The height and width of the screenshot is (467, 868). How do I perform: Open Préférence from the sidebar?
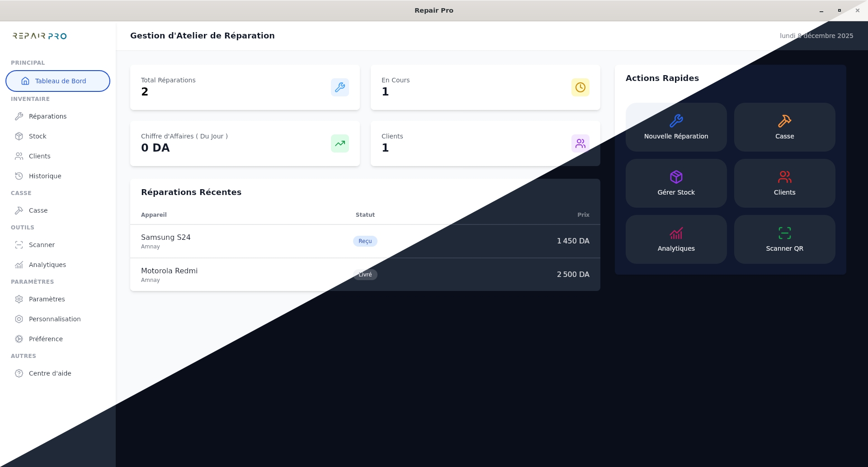[19, 339]
